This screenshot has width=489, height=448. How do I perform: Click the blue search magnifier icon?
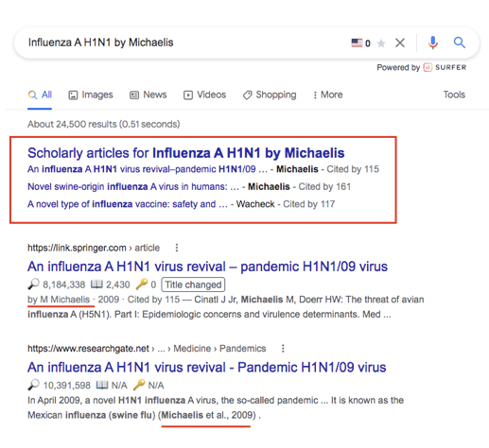(x=460, y=43)
